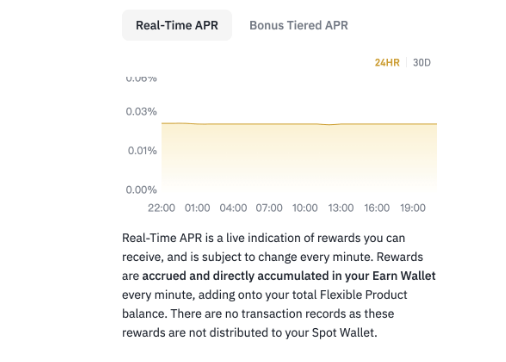Screen dimensions: 506x362
Task: Click the 0.00% y-axis label
Action: pos(141,190)
